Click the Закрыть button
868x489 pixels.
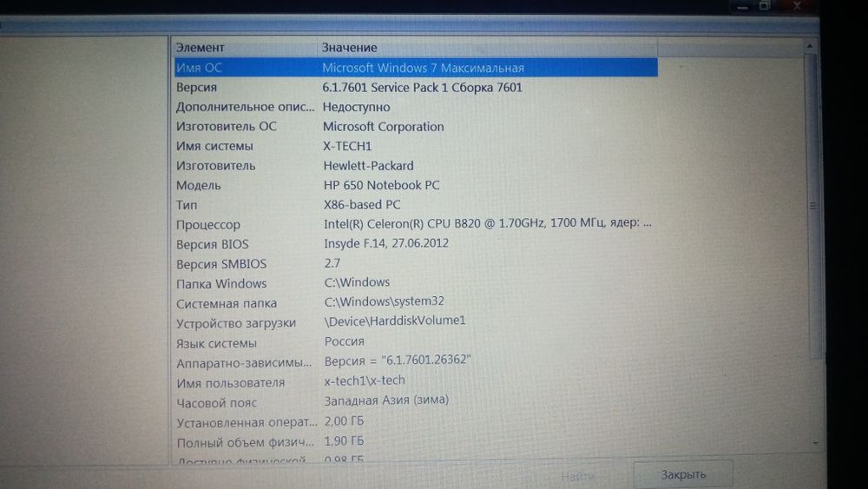tap(683, 474)
